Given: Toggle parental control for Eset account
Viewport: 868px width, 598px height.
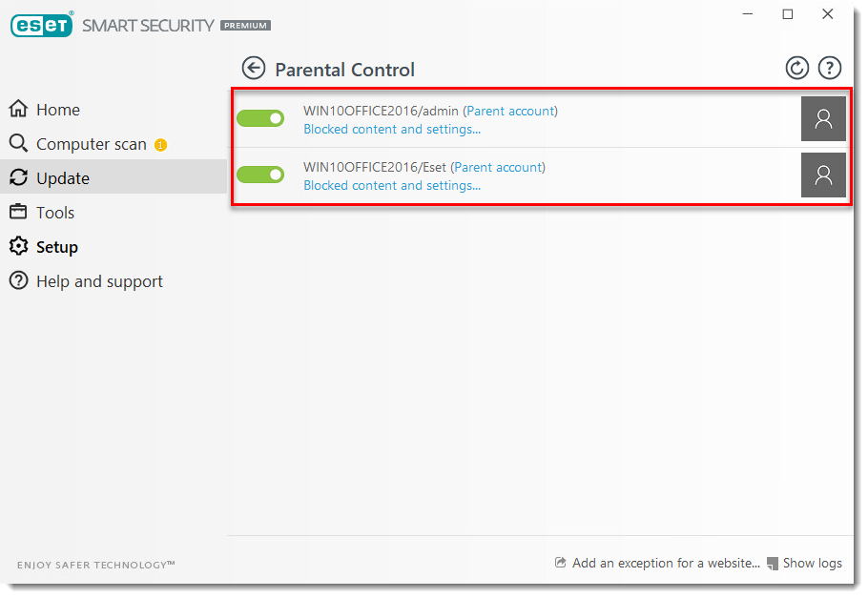Looking at the screenshot, I should (x=260, y=175).
